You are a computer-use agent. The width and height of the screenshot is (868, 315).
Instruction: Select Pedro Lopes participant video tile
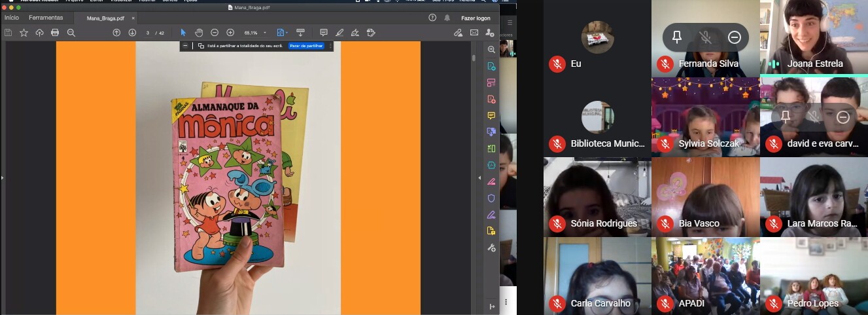pos(814,276)
